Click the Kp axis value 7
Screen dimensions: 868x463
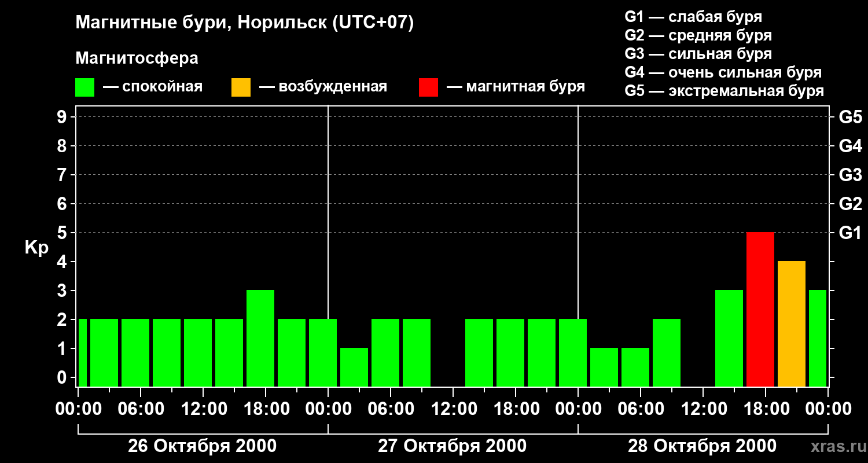(x=63, y=175)
